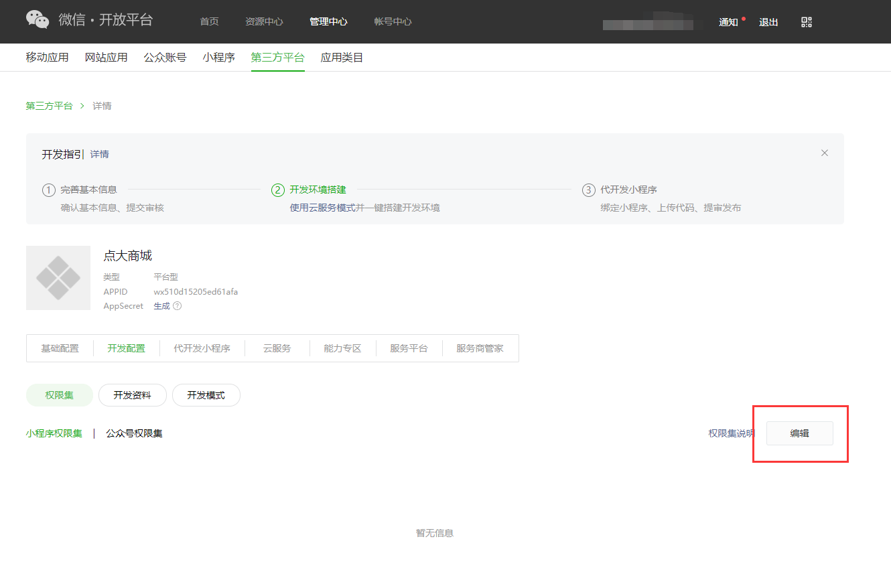Viewport: 891px width, 588px height.
Task: Open 管理中心 in top navigation
Action: pyautogui.click(x=328, y=21)
